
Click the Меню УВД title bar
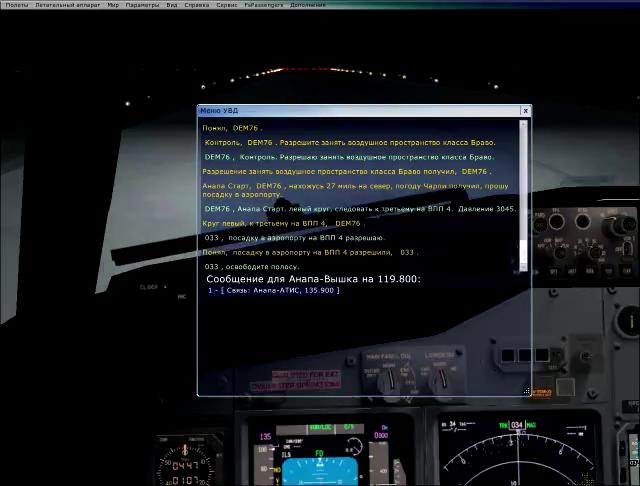point(359,111)
